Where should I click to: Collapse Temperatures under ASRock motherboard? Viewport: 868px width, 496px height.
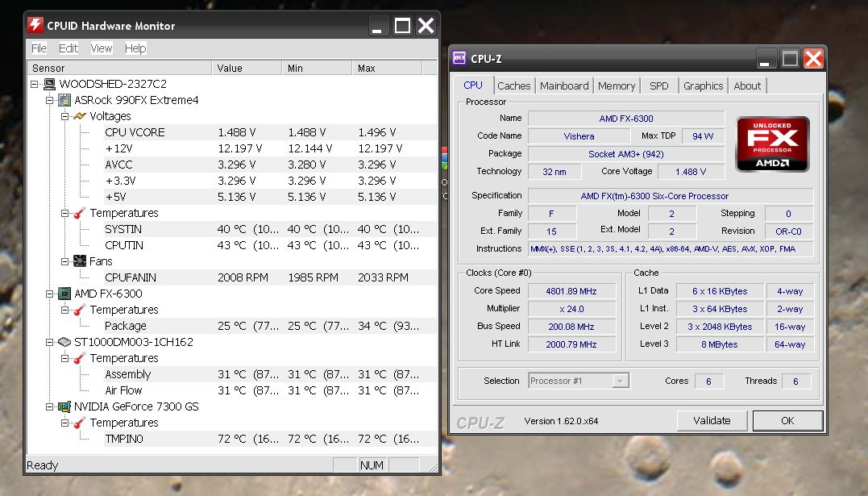[64, 214]
